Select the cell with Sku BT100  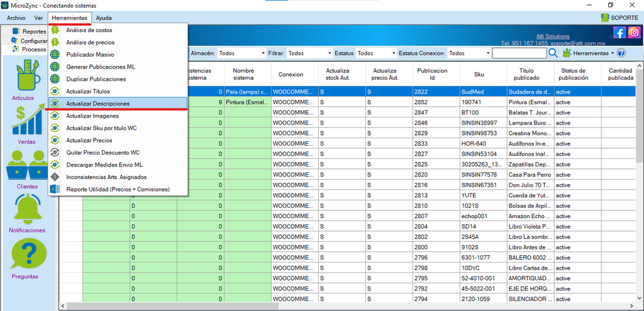point(484,112)
